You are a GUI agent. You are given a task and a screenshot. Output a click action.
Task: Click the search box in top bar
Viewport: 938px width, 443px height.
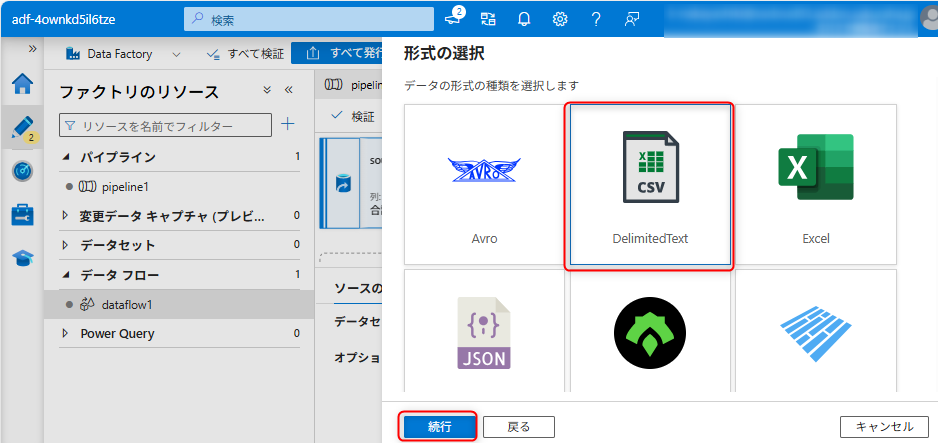309,19
